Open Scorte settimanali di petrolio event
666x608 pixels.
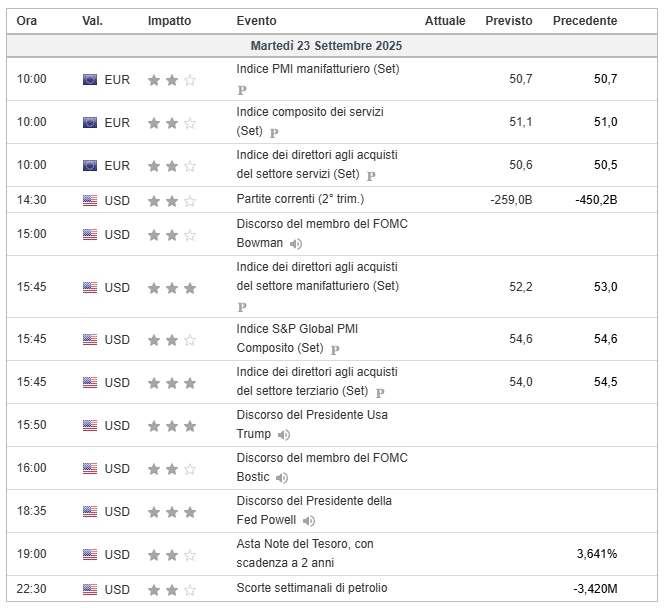(x=312, y=588)
